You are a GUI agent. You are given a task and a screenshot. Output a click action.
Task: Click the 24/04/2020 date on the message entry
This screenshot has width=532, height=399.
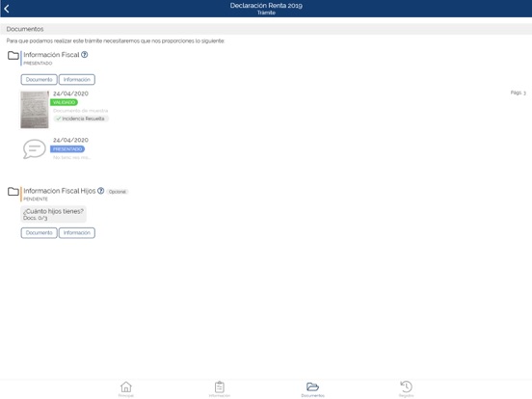pyautogui.click(x=70, y=140)
